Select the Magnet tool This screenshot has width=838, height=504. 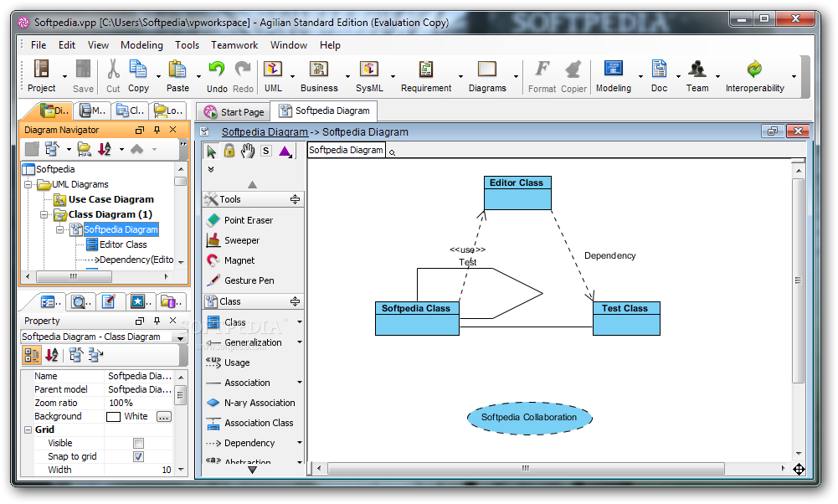click(230, 260)
